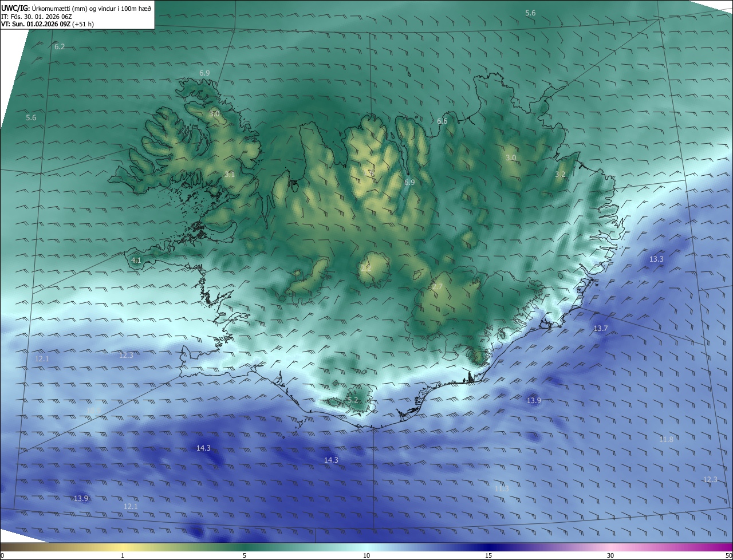Click the 13.7 value label on the map
Viewport: 733px width, 560px height.
(600, 328)
